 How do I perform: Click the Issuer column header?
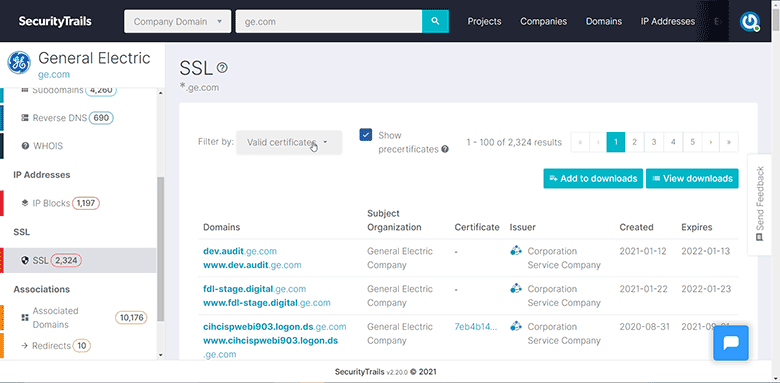(522, 227)
